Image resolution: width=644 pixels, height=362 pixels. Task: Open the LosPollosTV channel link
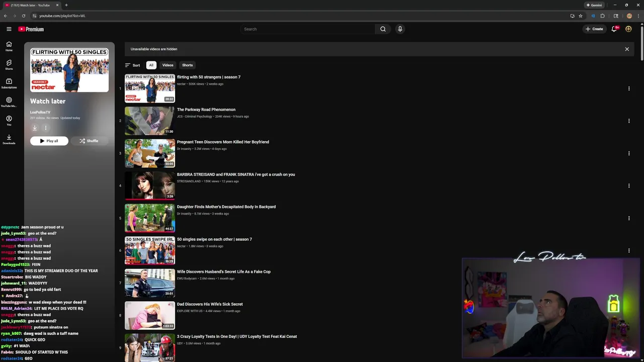pyautogui.click(x=40, y=112)
